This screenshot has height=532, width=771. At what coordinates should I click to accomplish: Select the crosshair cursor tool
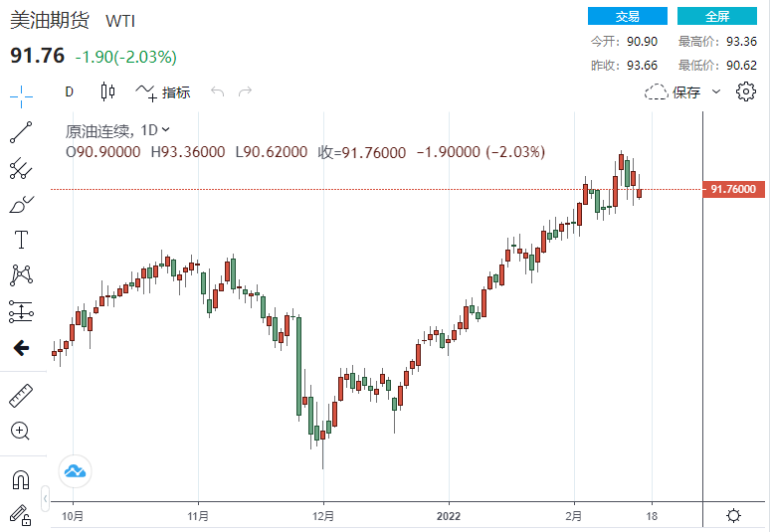coord(21,96)
